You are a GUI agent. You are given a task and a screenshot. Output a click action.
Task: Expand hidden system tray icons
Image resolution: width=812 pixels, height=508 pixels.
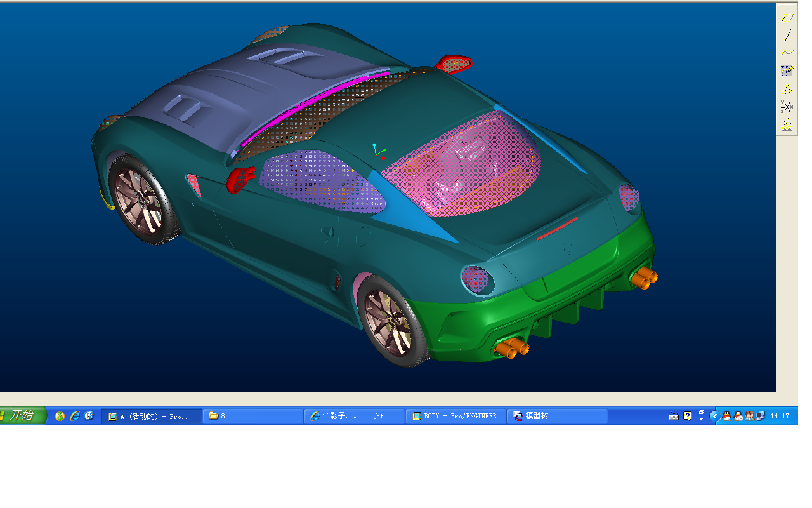[x=715, y=417]
